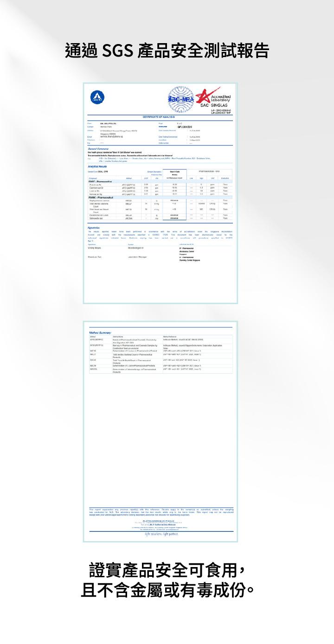Click the 'General Comments' section heading
Image resolution: width=334 pixels, height=644 pixels.
point(98,149)
